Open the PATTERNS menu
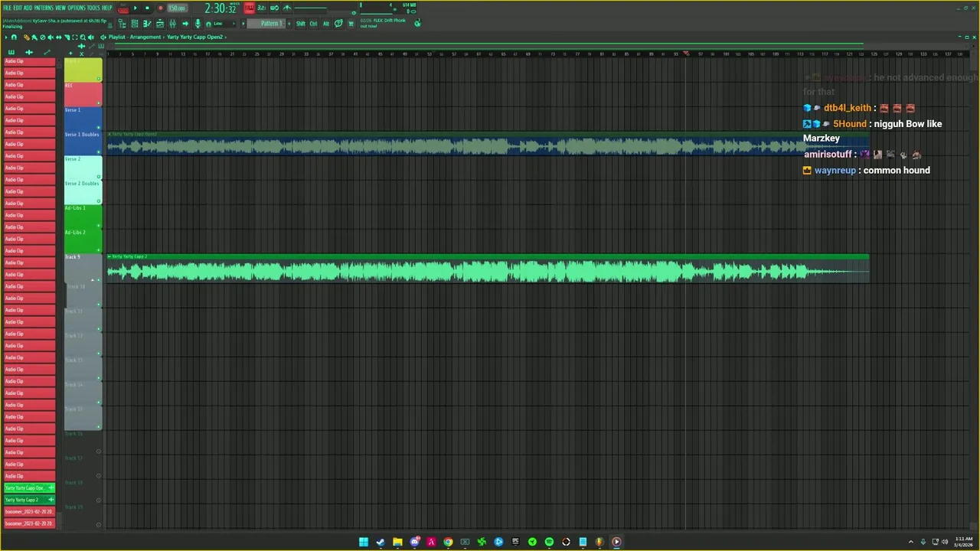The height and width of the screenshot is (551, 980). (x=44, y=8)
